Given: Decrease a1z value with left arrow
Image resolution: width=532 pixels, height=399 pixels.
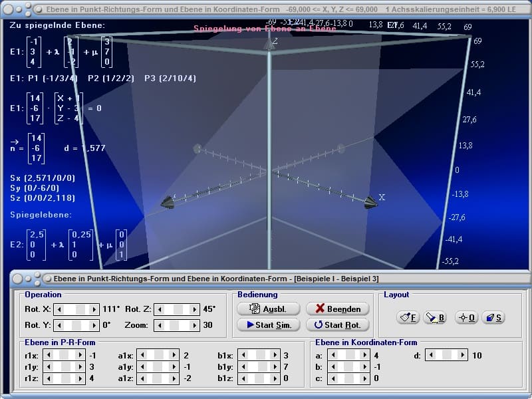Looking at the screenshot, I should (x=142, y=378).
